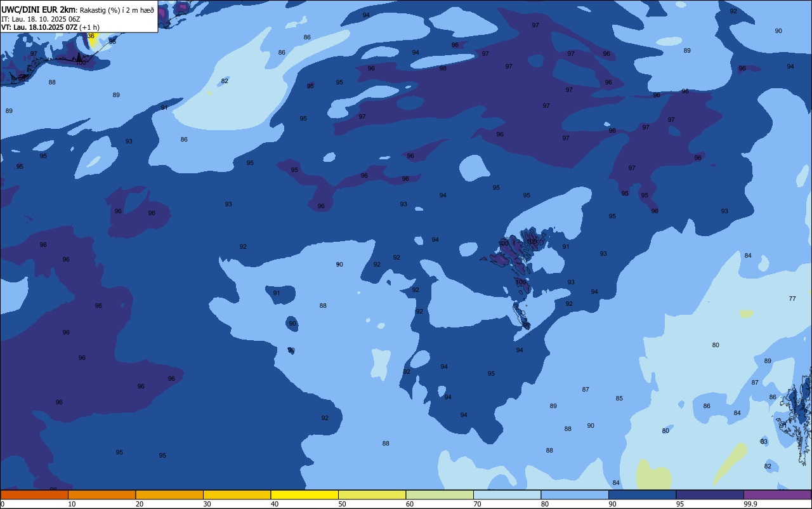Screen dimensions: 812x509
Task: Click the 10 legend scale label
Action: (x=72, y=504)
